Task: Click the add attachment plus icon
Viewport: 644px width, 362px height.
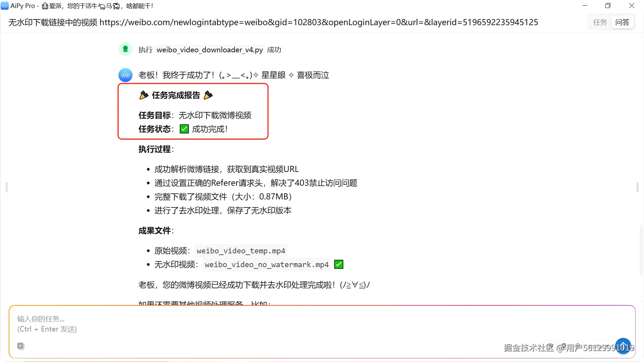Action: tap(20, 346)
